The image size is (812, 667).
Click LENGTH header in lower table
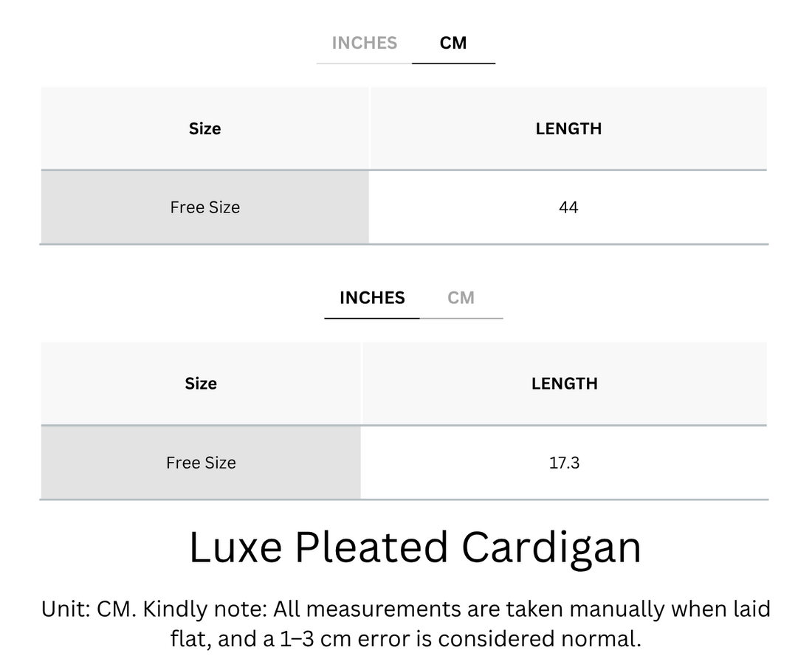click(x=565, y=384)
